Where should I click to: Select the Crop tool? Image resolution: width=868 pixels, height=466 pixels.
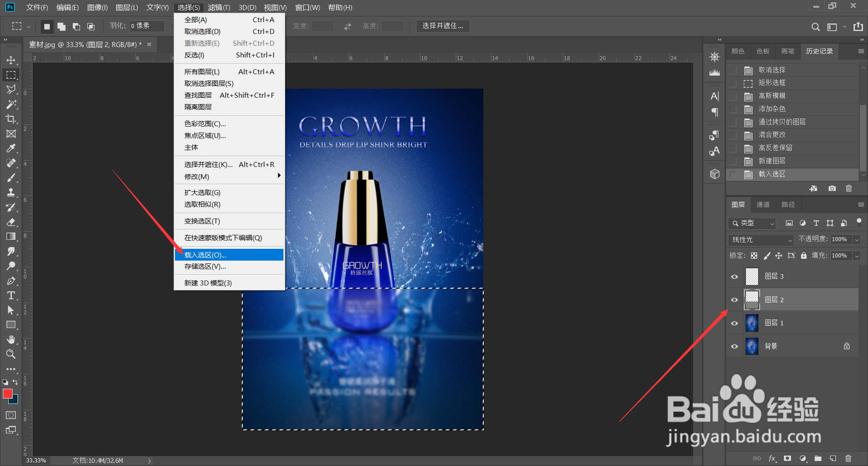(11, 119)
